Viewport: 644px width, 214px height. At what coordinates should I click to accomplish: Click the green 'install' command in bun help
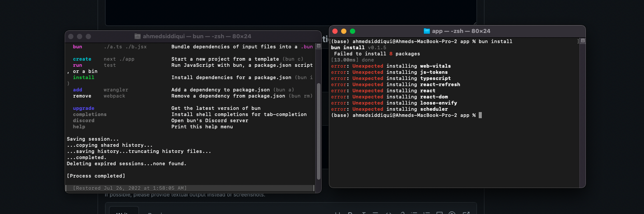(84, 77)
